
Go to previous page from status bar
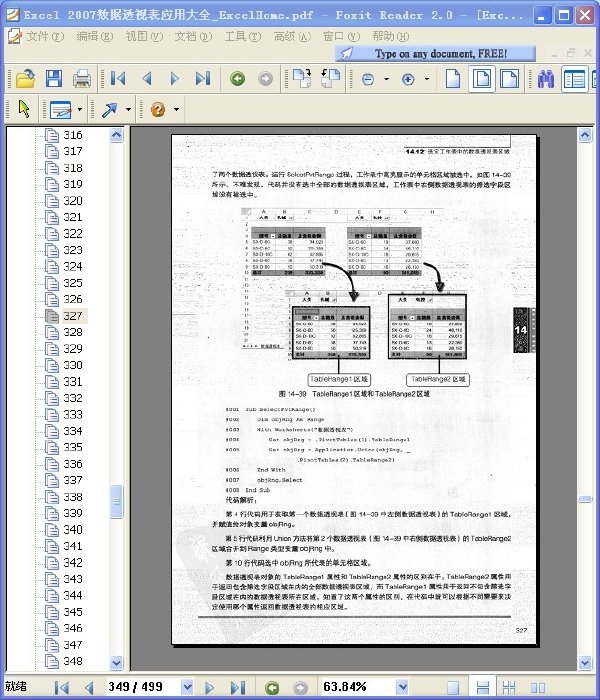pos(89,688)
